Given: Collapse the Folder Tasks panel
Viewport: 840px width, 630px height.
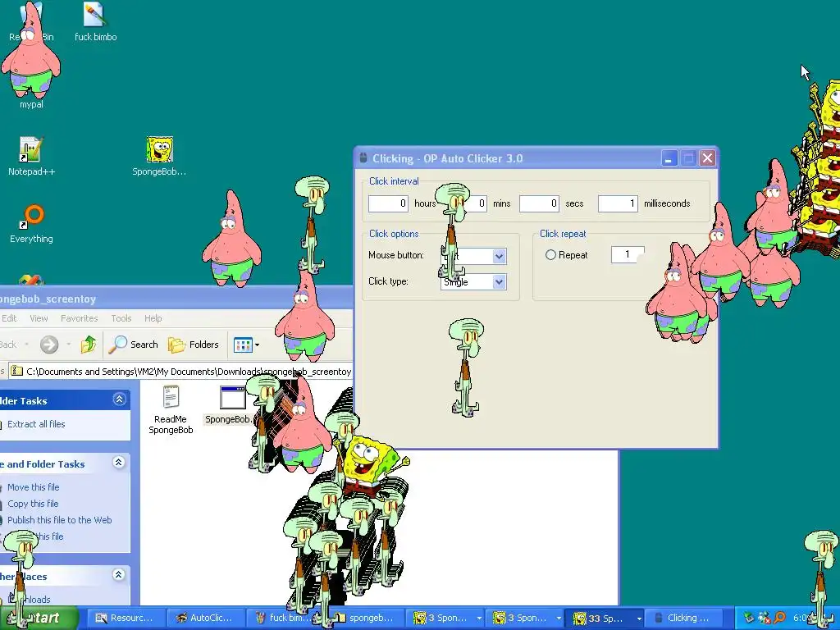Looking at the screenshot, I should click(119, 399).
